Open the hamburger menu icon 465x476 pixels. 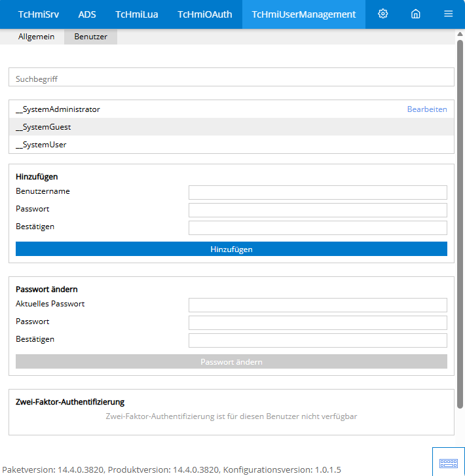tap(448, 14)
